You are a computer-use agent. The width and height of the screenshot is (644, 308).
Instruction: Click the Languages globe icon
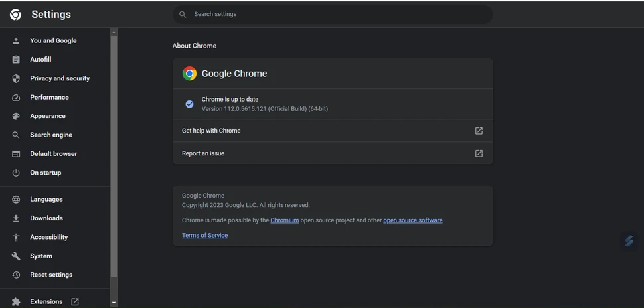pos(16,200)
